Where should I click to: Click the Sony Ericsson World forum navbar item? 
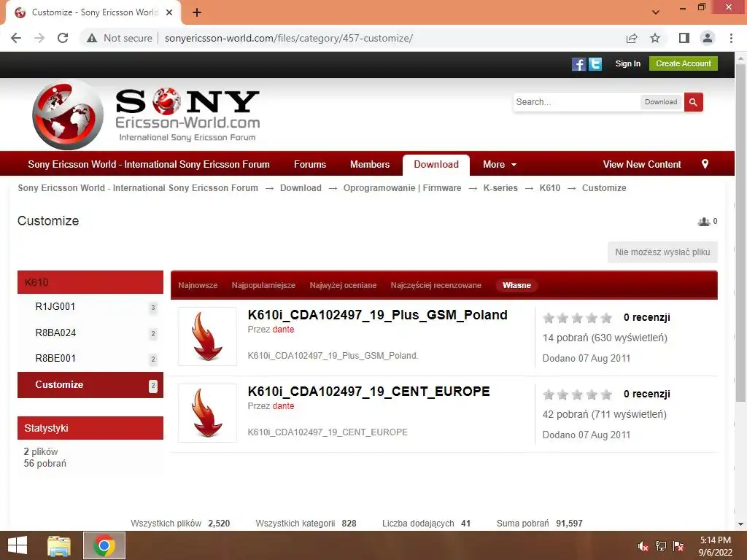point(149,164)
